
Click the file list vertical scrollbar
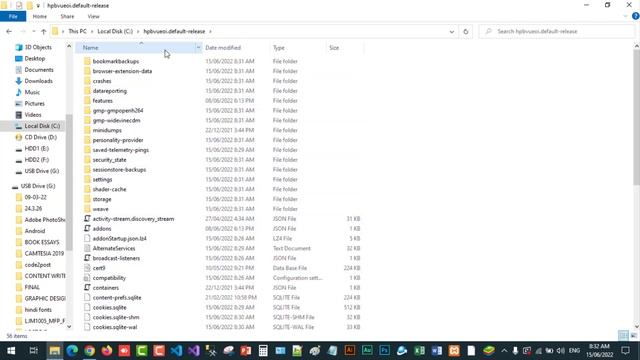pos(636,118)
